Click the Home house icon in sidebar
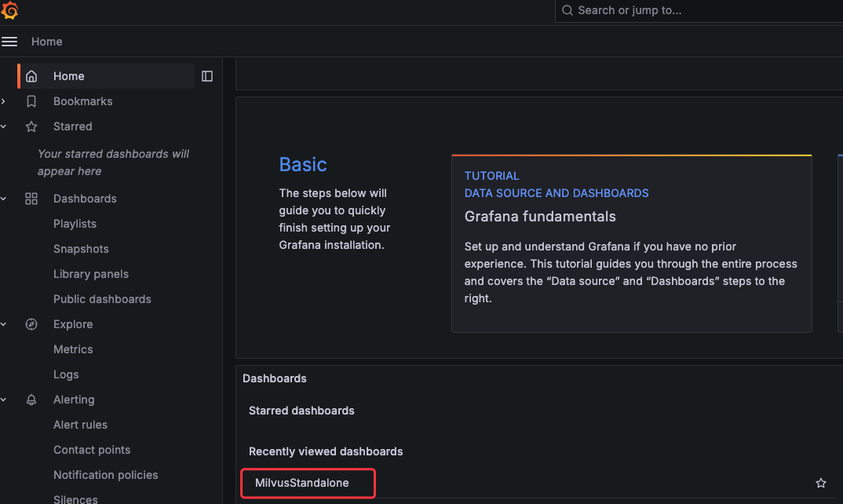 [x=31, y=76]
